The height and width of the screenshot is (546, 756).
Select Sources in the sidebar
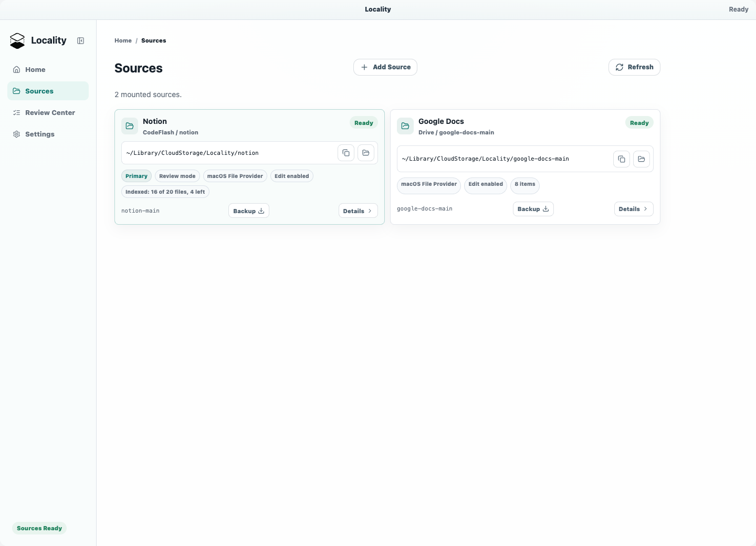(48, 91)
